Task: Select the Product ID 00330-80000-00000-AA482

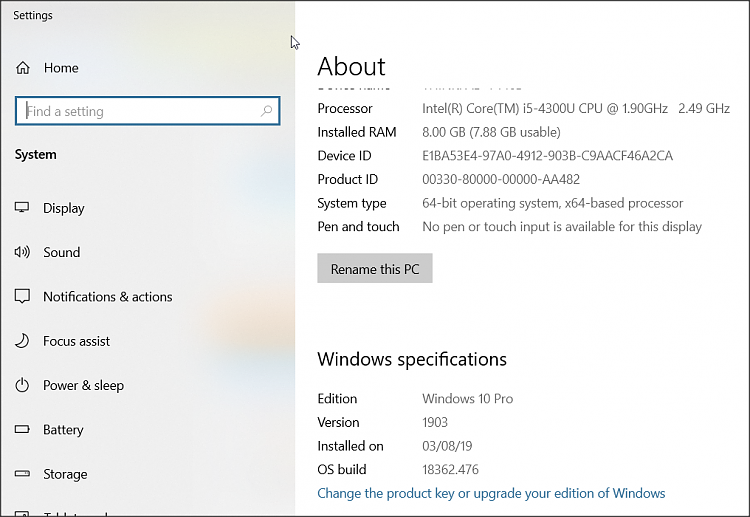Action: click(501, 179)
